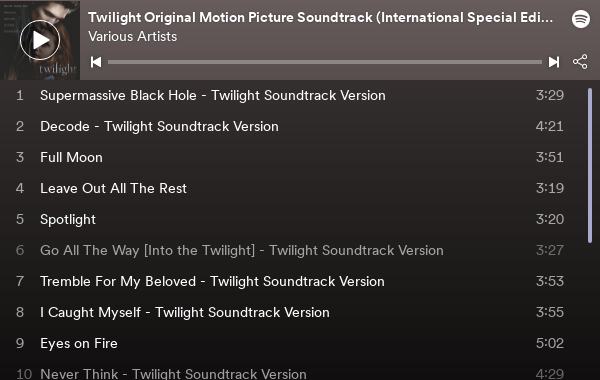The height and width of the screenshot is (380, 600).
Task: Open the share options icon
Action: [x=580, y=62]
